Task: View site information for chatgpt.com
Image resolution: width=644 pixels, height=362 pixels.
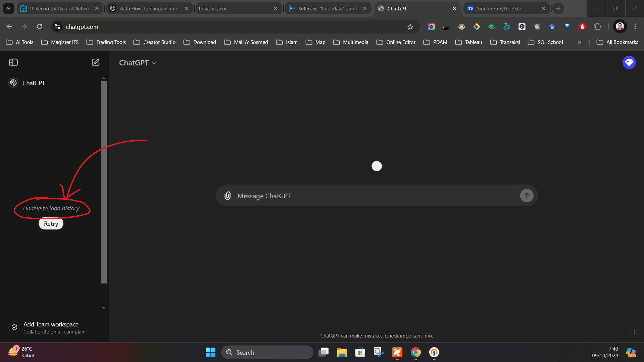Action: [57, 27]
